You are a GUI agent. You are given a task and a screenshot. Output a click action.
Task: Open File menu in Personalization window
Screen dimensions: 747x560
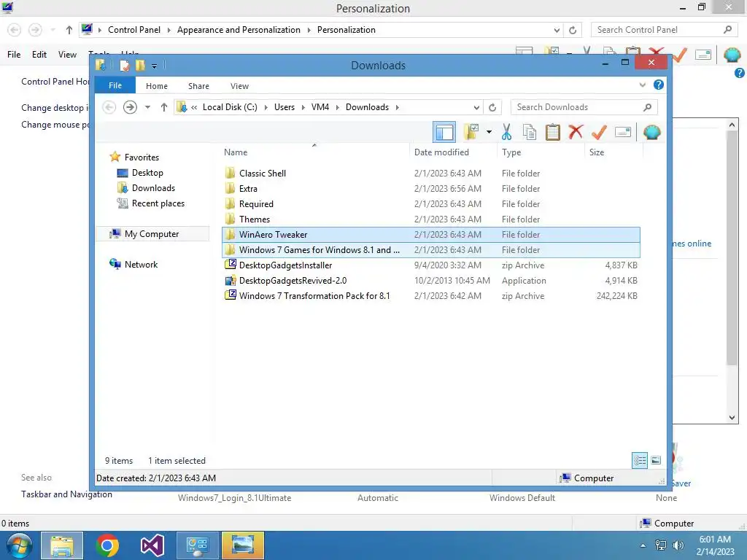click(14, 54)
